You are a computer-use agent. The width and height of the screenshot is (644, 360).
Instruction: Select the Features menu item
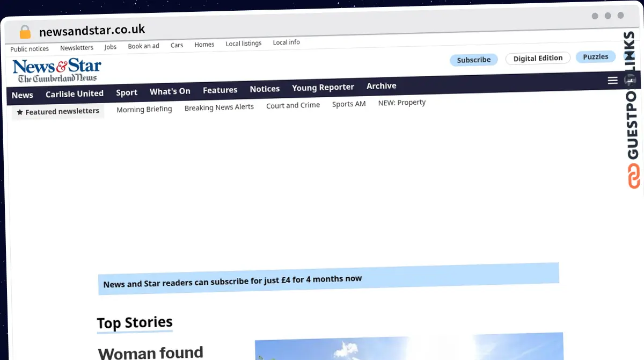tap(220, 90)
